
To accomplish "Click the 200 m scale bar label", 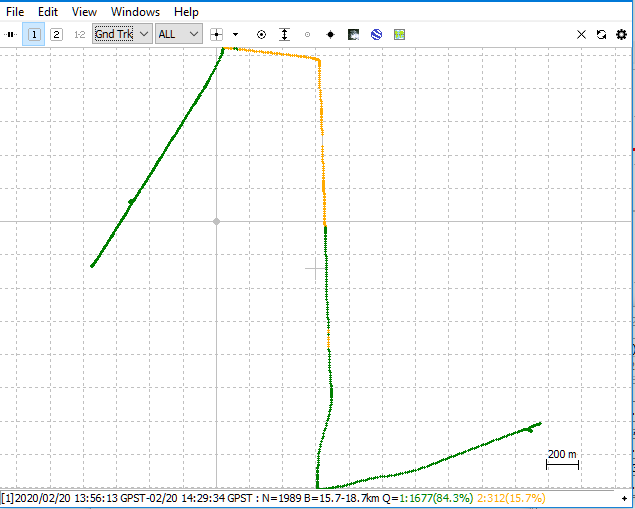I will point(562,454).
